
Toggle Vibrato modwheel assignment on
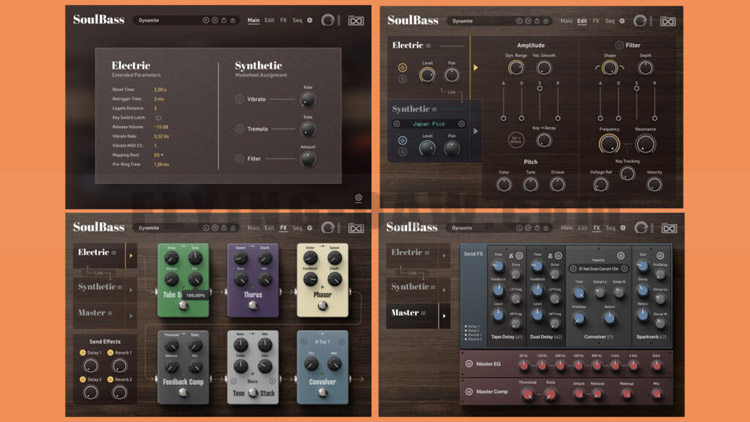pyautogui.click(x=240, y=99)
